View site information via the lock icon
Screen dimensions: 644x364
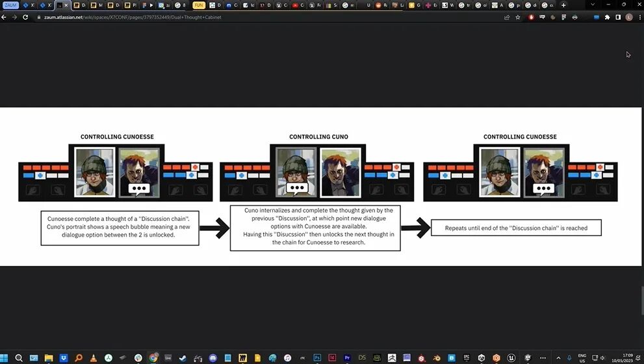pos(38,18)
